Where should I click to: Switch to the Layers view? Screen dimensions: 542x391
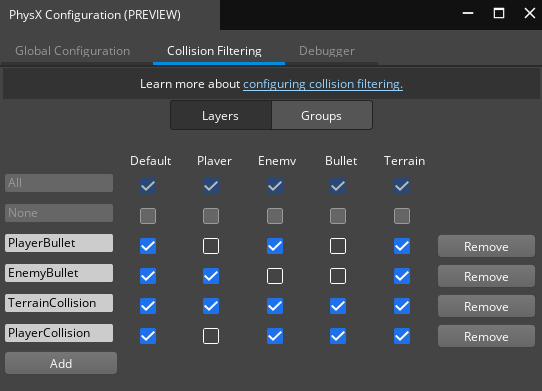point(221,115)
